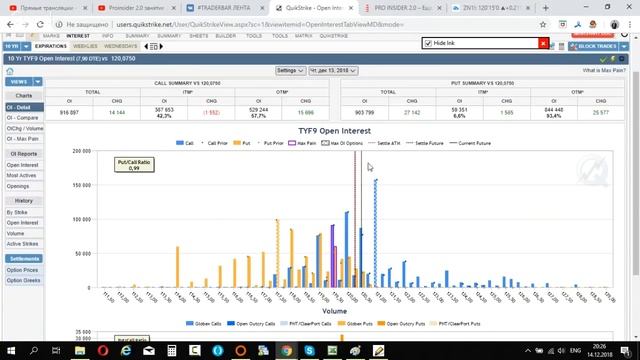This screenshot has width=640, height=360.
Task: Open Calculator from the taskbar
Action: pyautogui.click(x=172, y=351)
